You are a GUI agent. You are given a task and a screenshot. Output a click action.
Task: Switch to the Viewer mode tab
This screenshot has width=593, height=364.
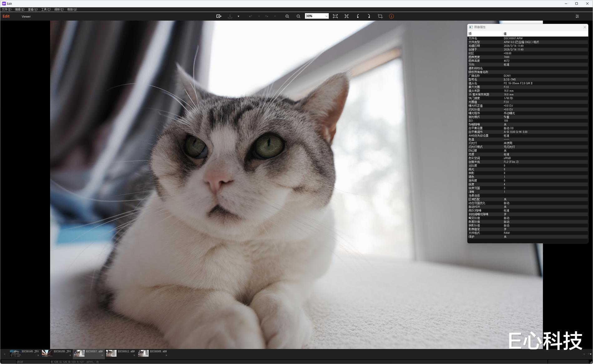(x=26, y=17)
